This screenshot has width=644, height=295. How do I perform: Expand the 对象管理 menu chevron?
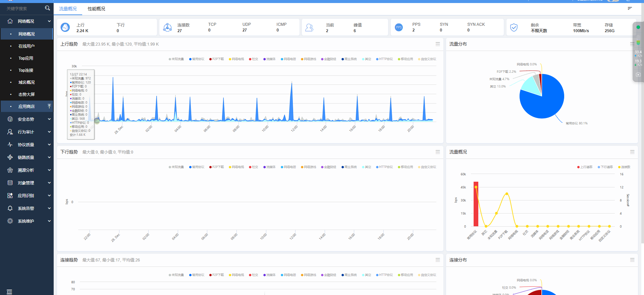[49, 183]
